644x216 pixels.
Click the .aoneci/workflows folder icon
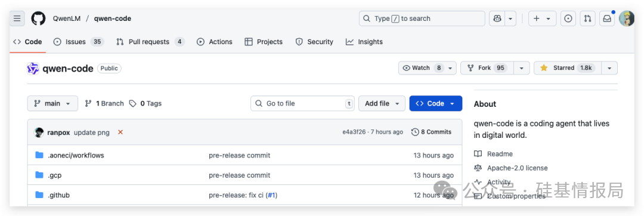[39, 155]
